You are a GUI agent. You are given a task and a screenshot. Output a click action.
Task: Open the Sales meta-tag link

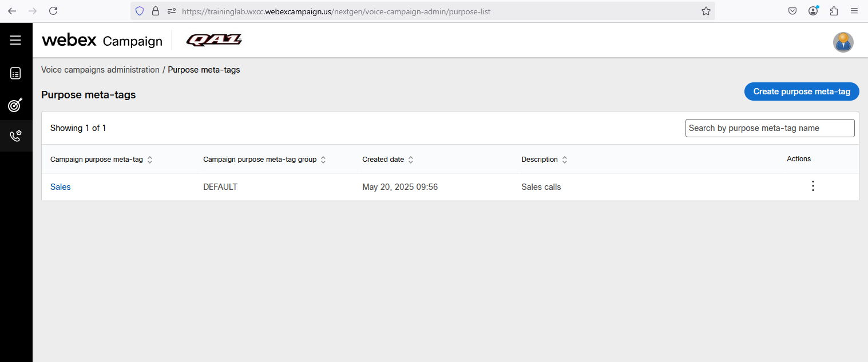pyautogui.click(x=61, y=187)
